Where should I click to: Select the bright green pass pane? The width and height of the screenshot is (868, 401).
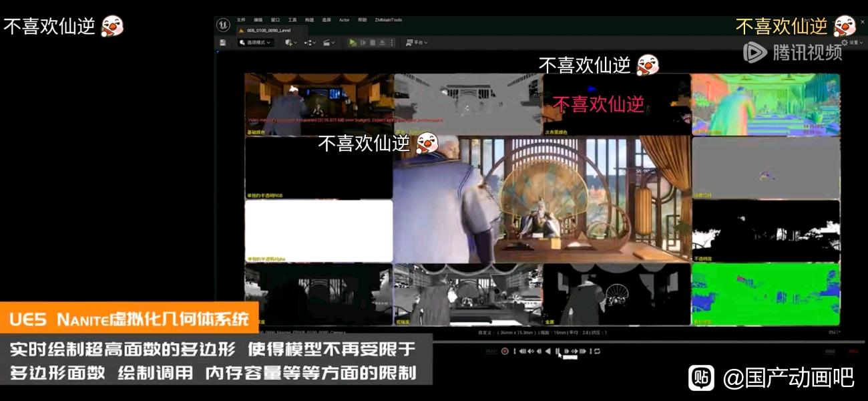pos(766,294)
